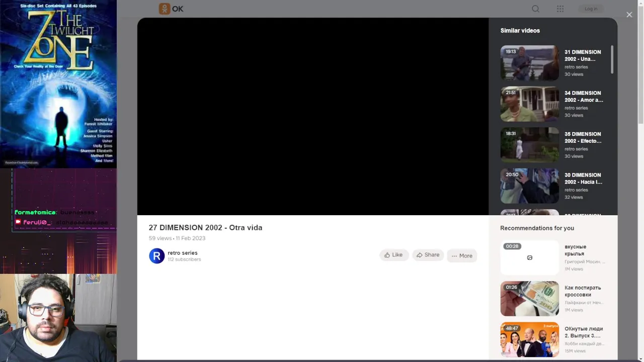Click the Log in button
This screenshot has width=644, height=362.
[591, 9]
